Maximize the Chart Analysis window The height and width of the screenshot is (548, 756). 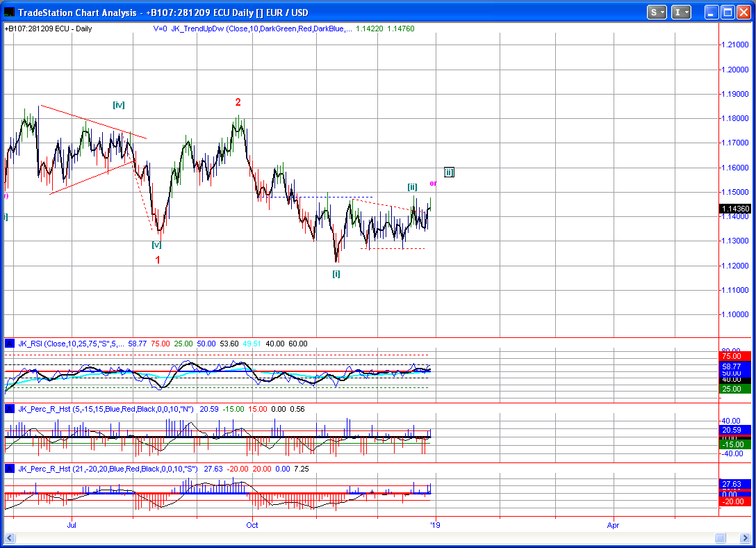pos(728,13)
